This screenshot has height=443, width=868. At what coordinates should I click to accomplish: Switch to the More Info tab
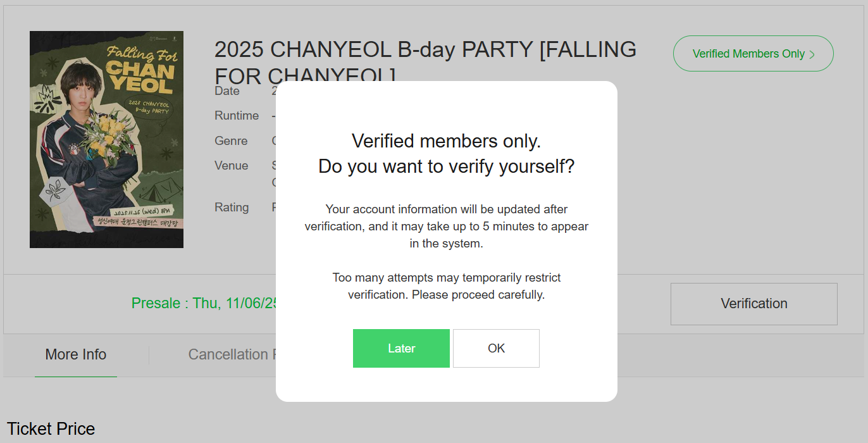coord(76,354)
